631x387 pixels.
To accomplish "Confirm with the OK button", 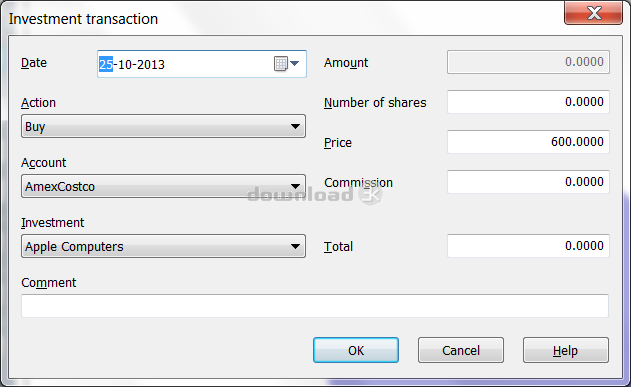I will pyautogui.click(x=356, y=350).
